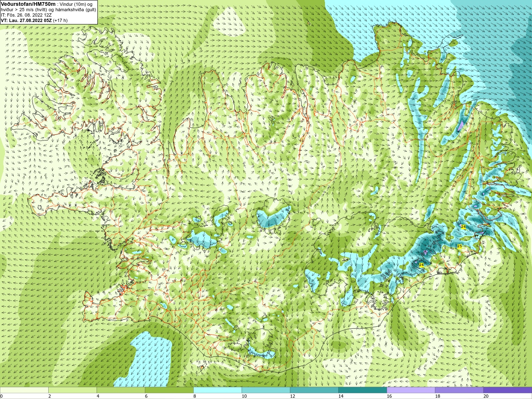This screenshot has width=532, height=399.
Task: Select the turquoise 10–12 m/s legend swatch
Action: pyautogui.click(x=266, y=390)
